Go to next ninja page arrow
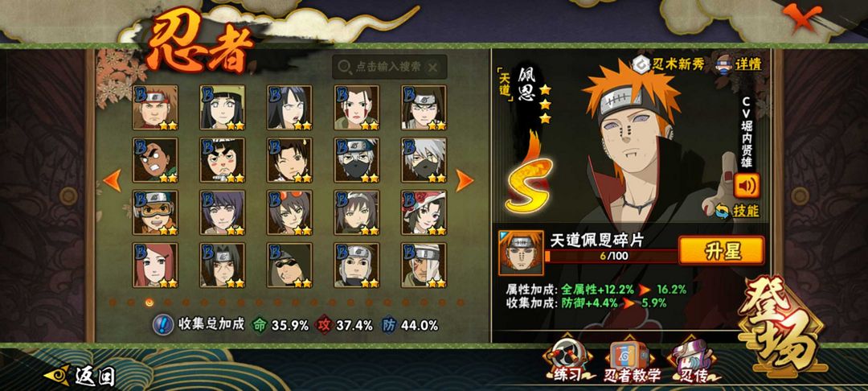Screen dimensions: 868x391 click(465, 180)
